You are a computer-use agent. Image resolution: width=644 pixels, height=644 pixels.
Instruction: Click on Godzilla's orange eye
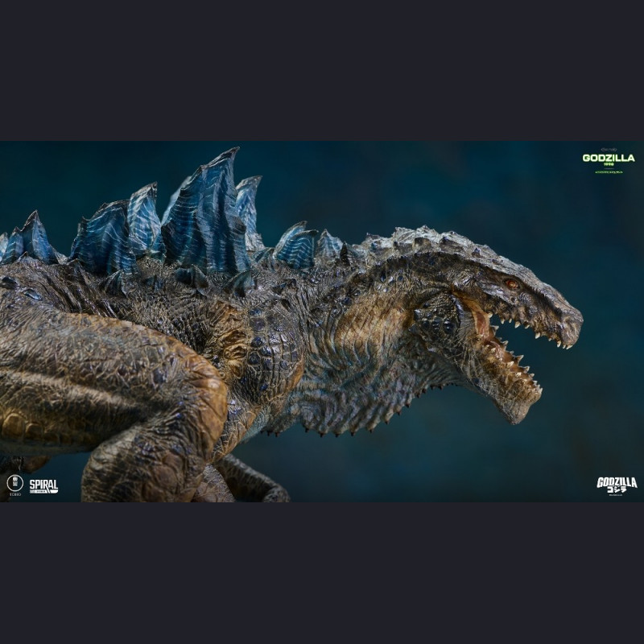point(510,283)
